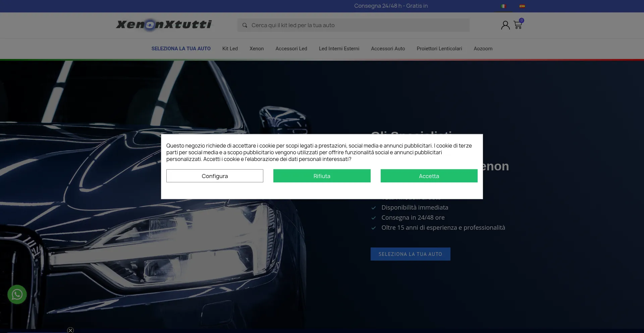Screen dimensions: 644x333
Task: Click the Spanish flag language icon
Action: [522, 6]
